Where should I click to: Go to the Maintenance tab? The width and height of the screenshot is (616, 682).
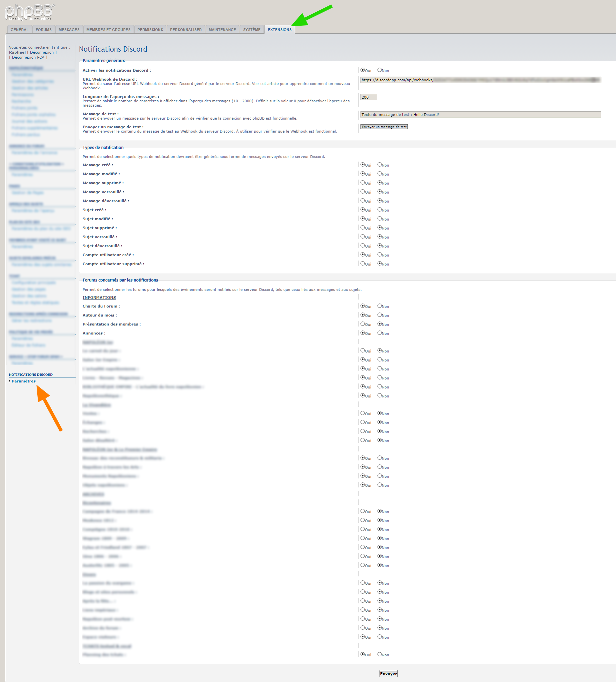tap(222, 30)
